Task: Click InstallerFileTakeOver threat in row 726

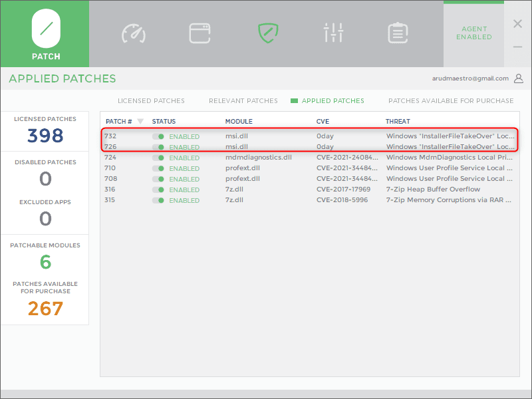Action: click(x=450, y=146)
